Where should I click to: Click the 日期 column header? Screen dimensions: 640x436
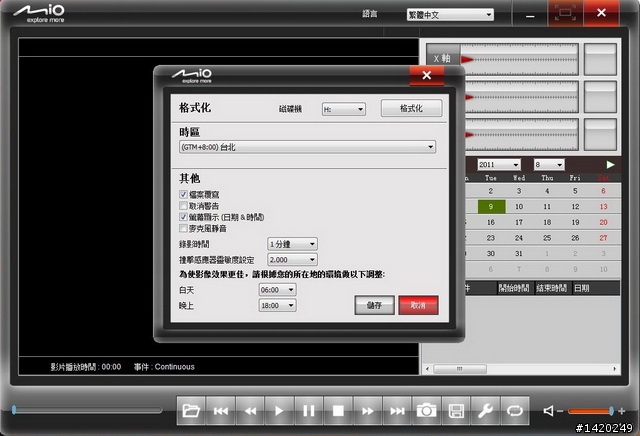click(595, 288)
